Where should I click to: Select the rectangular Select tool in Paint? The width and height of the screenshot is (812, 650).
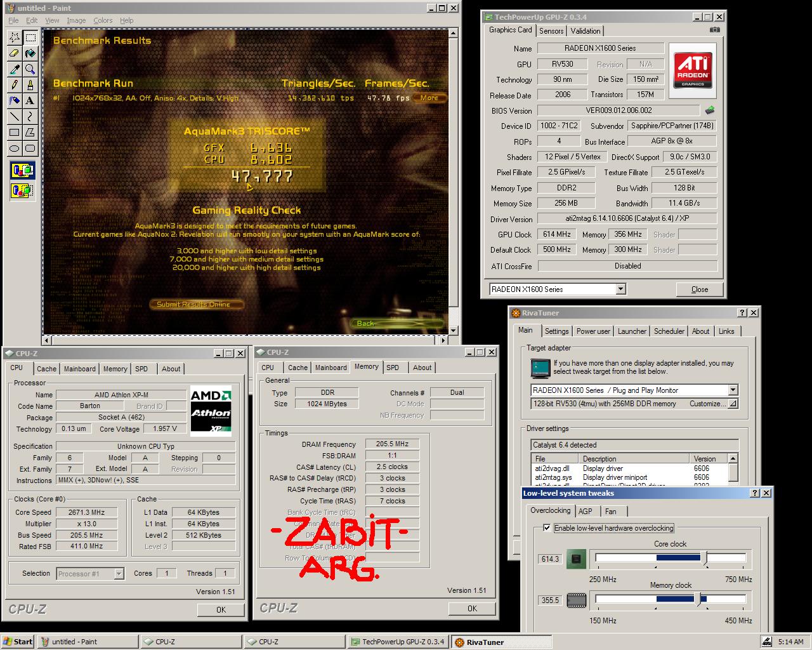point(30,37)
